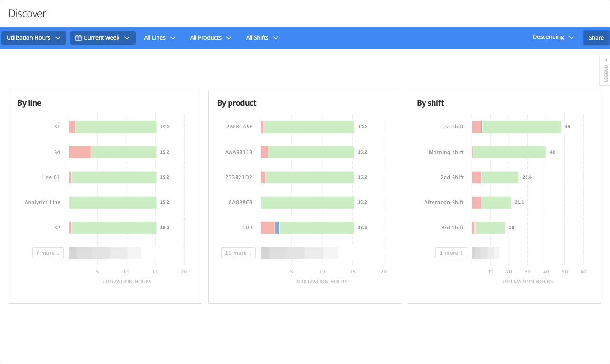Show 1 more shift
This screenshot has height=364, width=610.
[x=451, y=253]
